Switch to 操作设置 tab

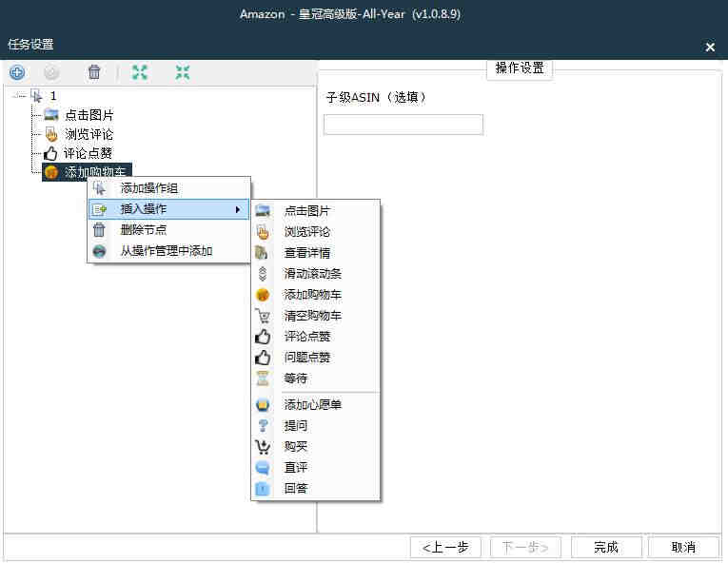520,68
